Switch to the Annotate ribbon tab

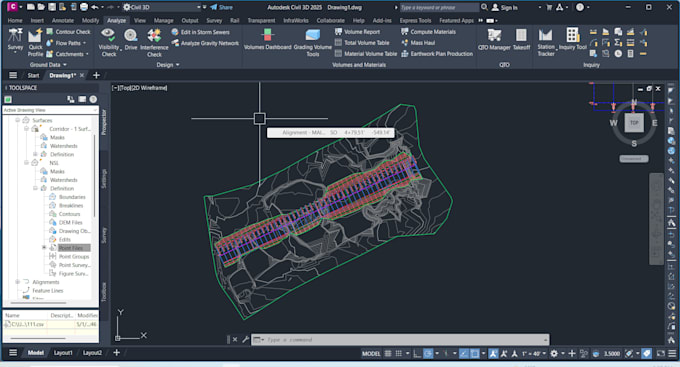62,20
